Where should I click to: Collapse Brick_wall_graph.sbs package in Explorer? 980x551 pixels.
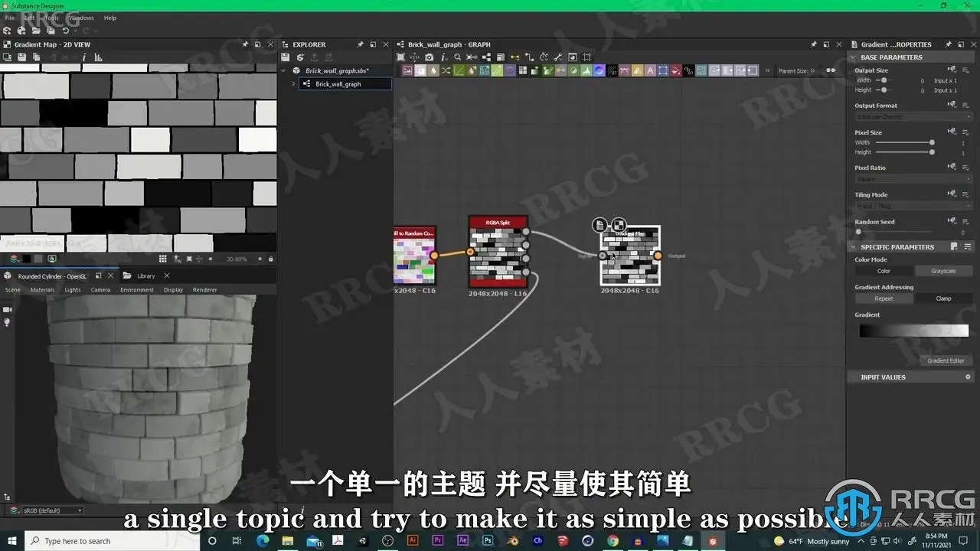click(285, 70)
